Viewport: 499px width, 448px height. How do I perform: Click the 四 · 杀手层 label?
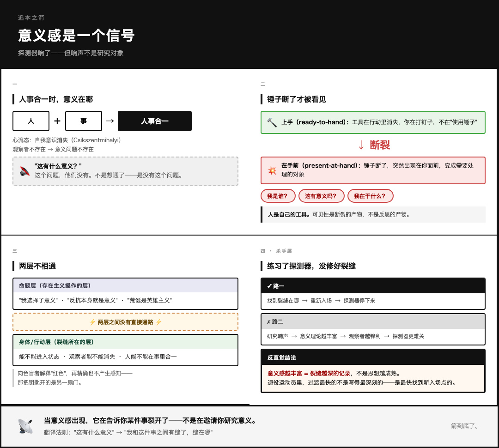pos(276,251)
